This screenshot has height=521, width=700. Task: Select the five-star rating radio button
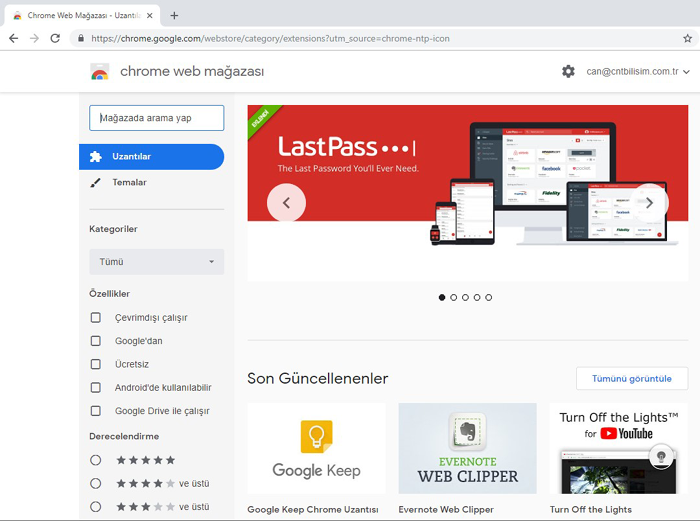click(x=96, y=460)
